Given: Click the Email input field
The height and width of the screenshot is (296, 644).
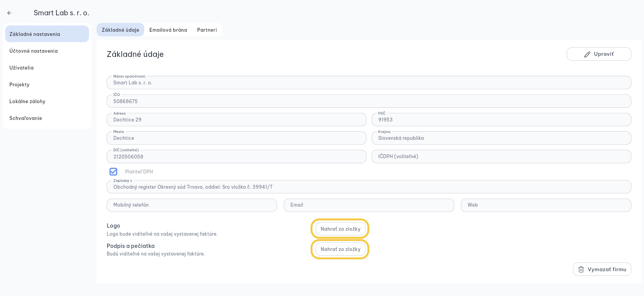Looking at the screenshot, I should [x=369, y=205].
